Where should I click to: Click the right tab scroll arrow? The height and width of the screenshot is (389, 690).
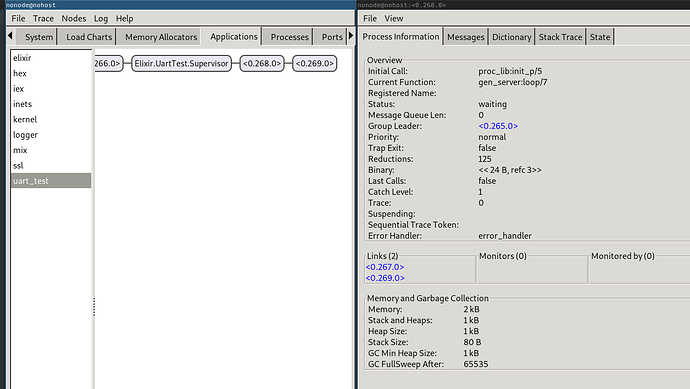351,36
